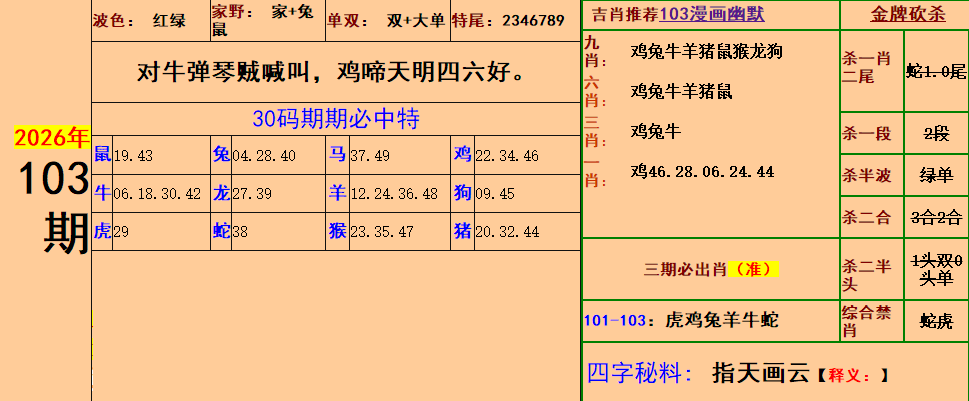Open the 103漫画幽默 link
The image size is (969, 401).
(x=712, y=14)
